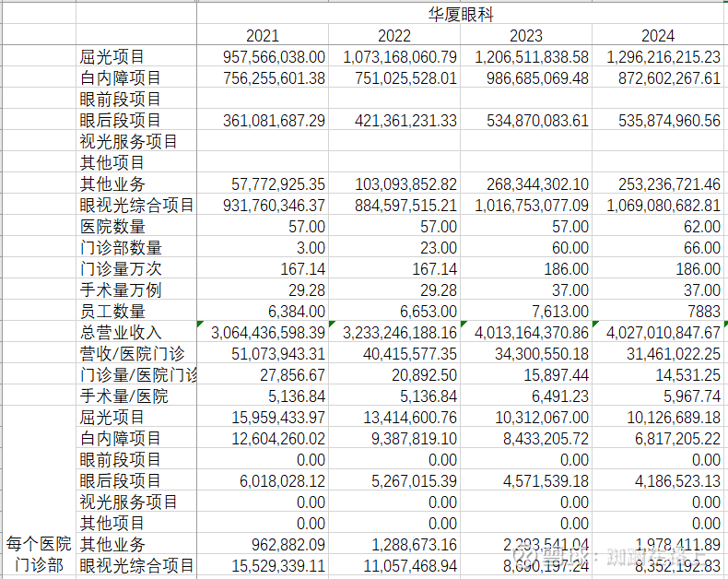Click the cell showing 27,856.67

coord(263,374)
